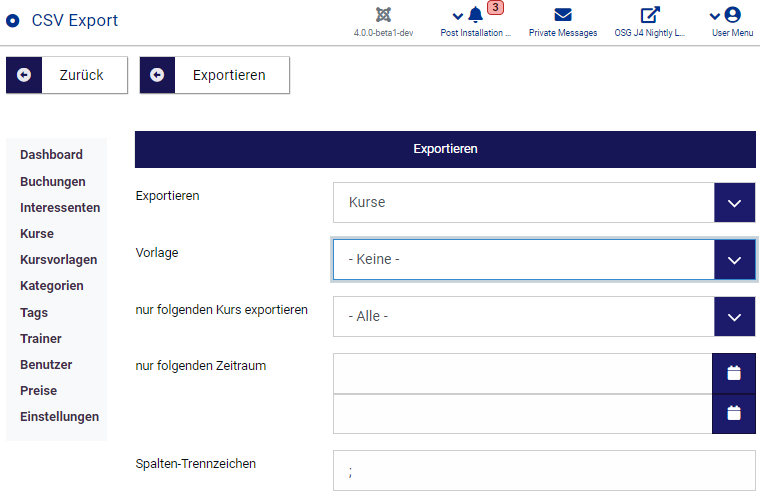Viewport: 760px width, 494px height.
Task: Open calendar picker for second date field
Action: pyautogui.click(x=734, y=413)
